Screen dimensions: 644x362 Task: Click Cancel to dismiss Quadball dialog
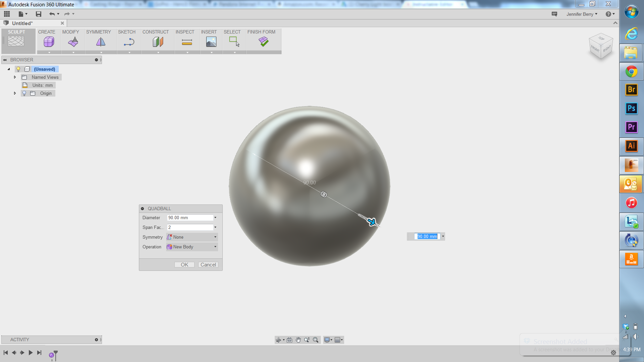click(208, 264)
